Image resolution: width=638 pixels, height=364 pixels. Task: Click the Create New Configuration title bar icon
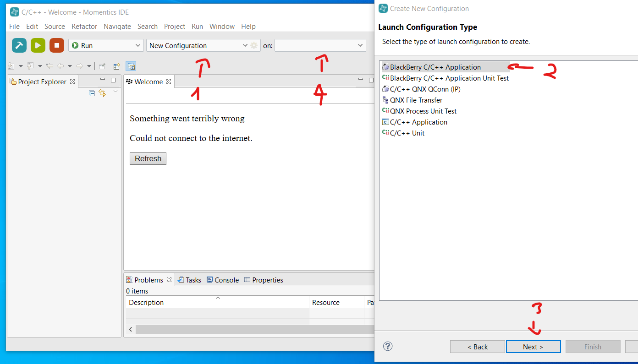[383, 8]
